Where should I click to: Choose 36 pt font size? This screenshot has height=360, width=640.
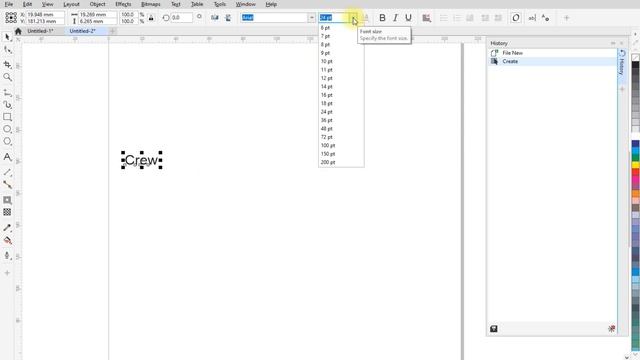pyautogui.click(x=341, y=120)
